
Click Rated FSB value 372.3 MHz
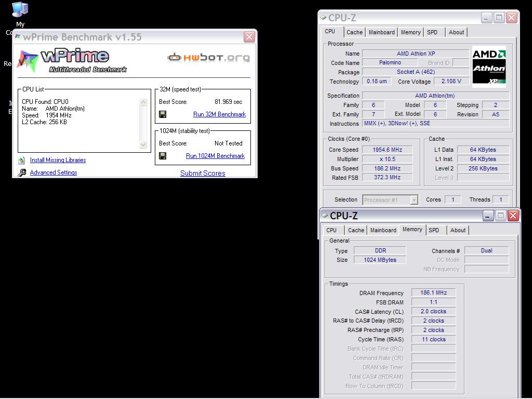(387, 178)
